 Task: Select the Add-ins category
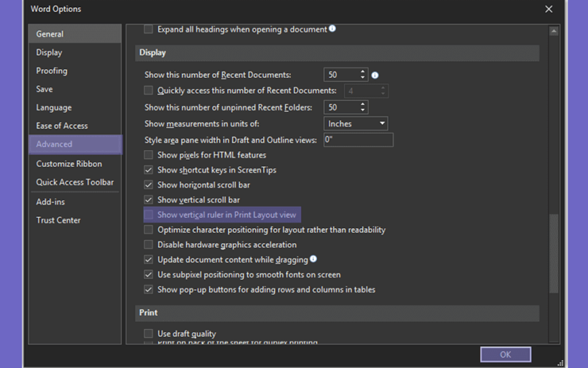75,202
